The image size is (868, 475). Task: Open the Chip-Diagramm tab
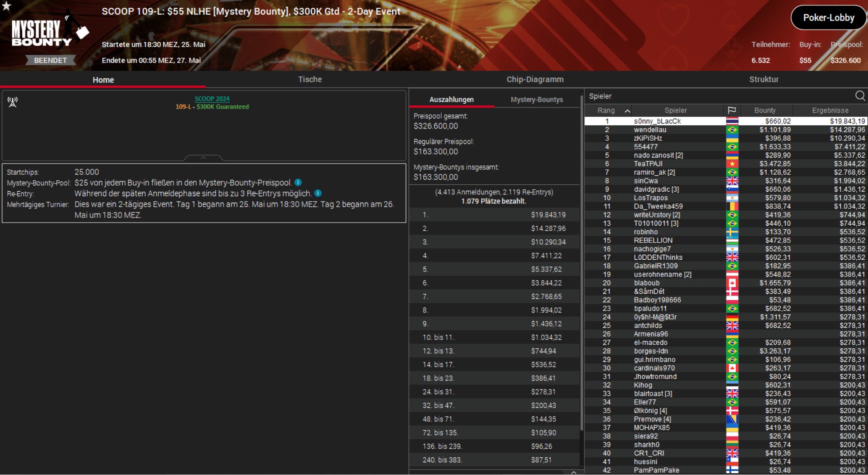(534, 79)
